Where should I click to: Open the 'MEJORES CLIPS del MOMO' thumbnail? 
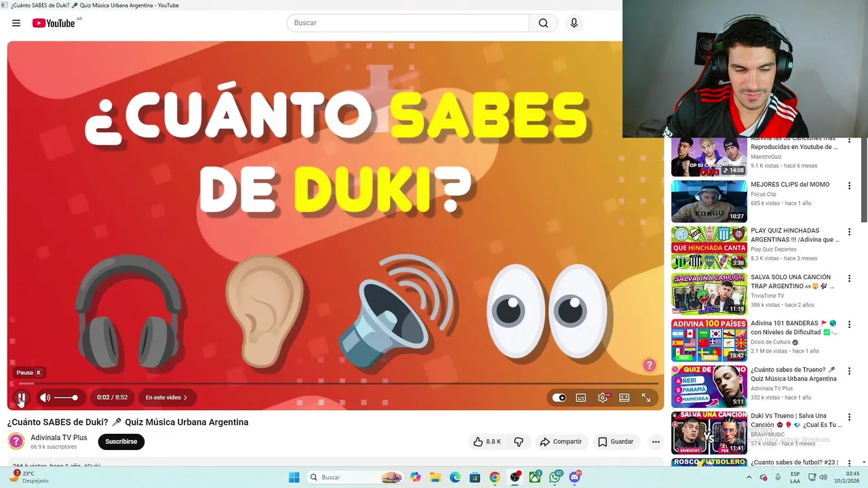coord(709,201)
